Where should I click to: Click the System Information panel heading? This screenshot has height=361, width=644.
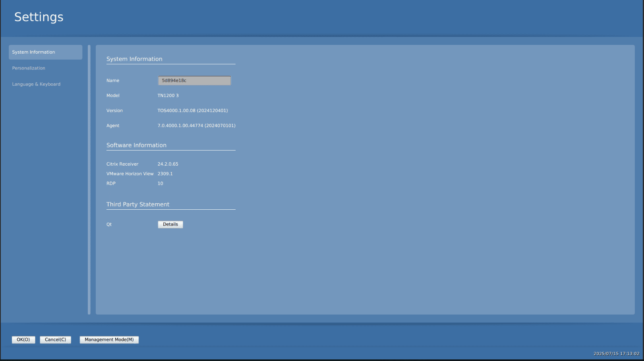(134, 59)
